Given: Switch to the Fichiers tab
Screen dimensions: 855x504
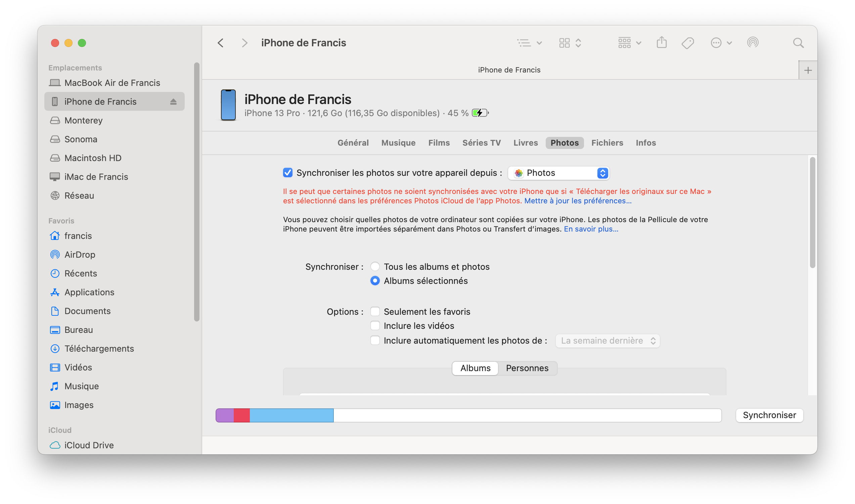Looking at the screenshot, I should (x=607, y=143).
